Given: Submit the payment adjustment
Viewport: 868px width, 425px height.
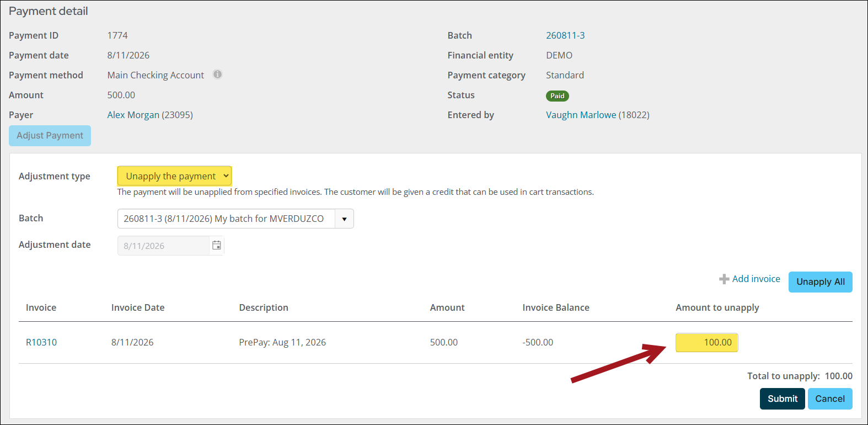Looking at the screenshot, I should (782, 399).
